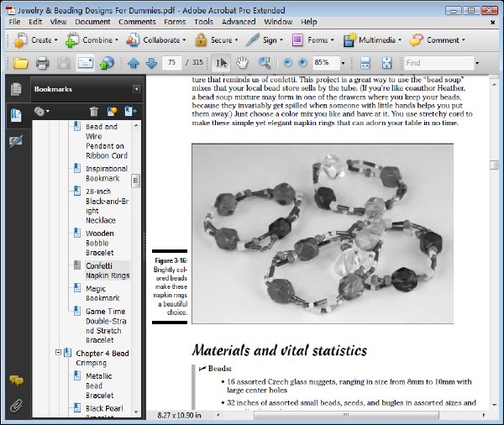Open the Combine dropdown
Viewport: 504px width, 425px height.
[92, 40]
